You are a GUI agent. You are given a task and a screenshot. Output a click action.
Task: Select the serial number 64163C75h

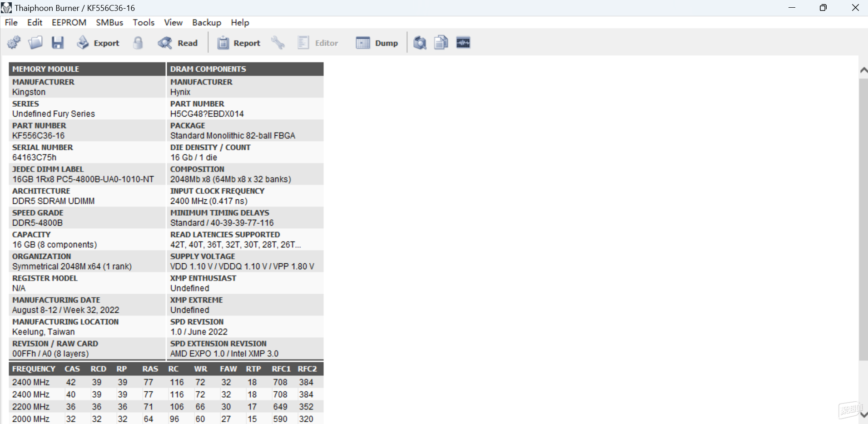coord(34,158)
